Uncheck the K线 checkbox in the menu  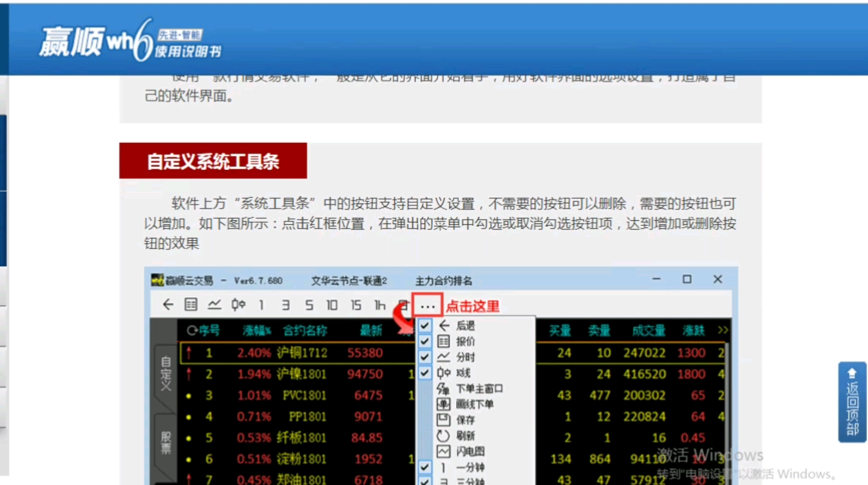tap(425, 373)
